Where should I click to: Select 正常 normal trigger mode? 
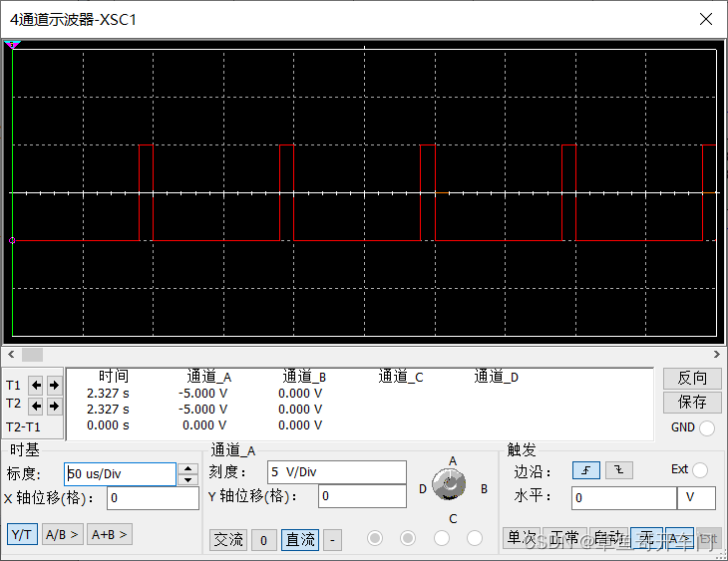(x=564, y=538)
